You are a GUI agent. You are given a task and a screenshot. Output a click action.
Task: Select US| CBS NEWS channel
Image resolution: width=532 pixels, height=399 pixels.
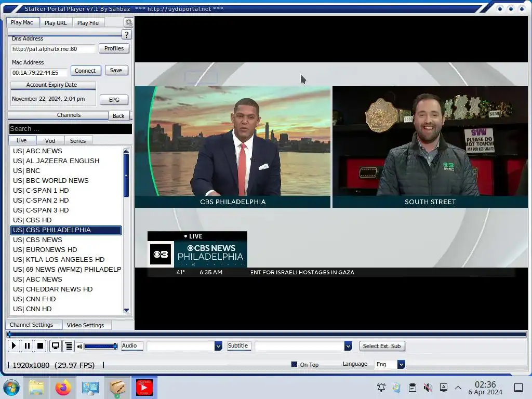(x=66, y=240)
